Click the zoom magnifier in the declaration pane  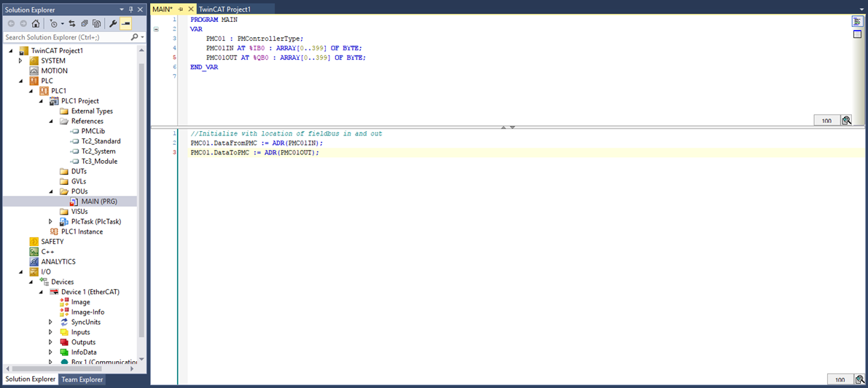coord(846,120)
